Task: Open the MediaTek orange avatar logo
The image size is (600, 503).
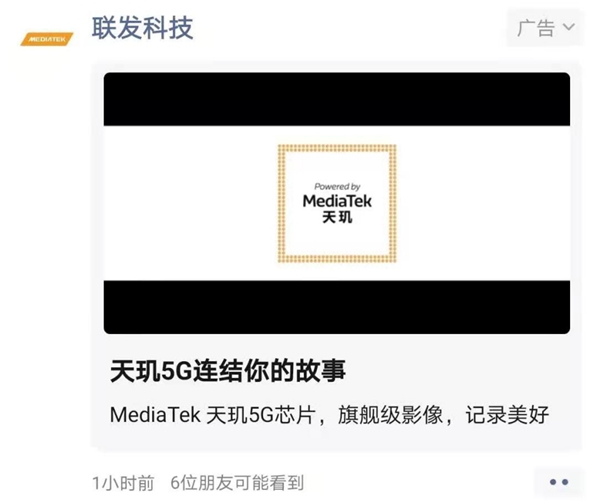Action: (46, 39)
